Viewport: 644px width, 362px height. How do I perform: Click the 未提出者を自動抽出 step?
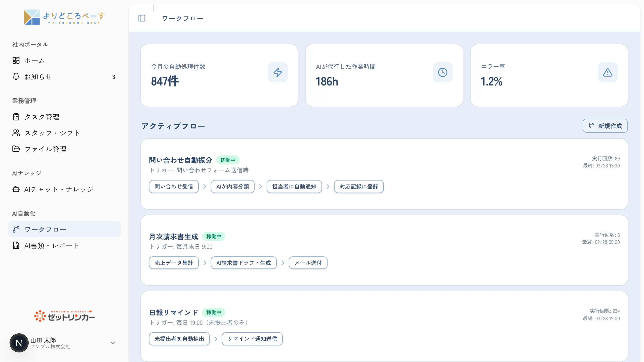point(179,339)
